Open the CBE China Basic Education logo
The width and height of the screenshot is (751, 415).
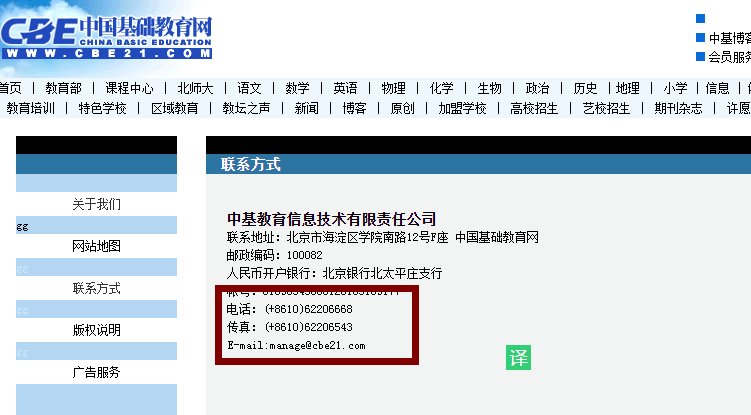pyautogui.click(x=106, y=37)
